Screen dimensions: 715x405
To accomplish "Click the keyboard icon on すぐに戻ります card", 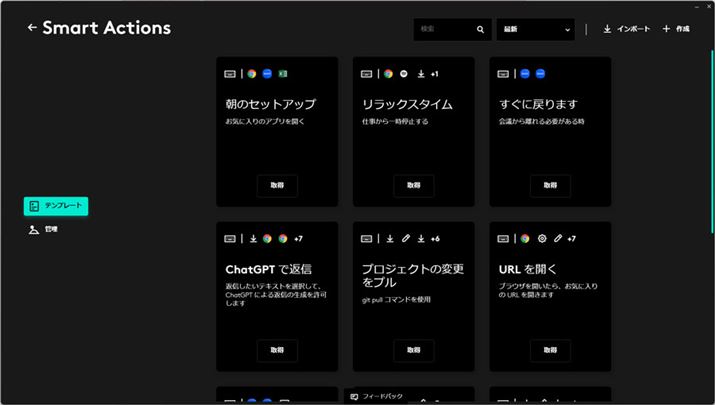I will tap(503, 74).
